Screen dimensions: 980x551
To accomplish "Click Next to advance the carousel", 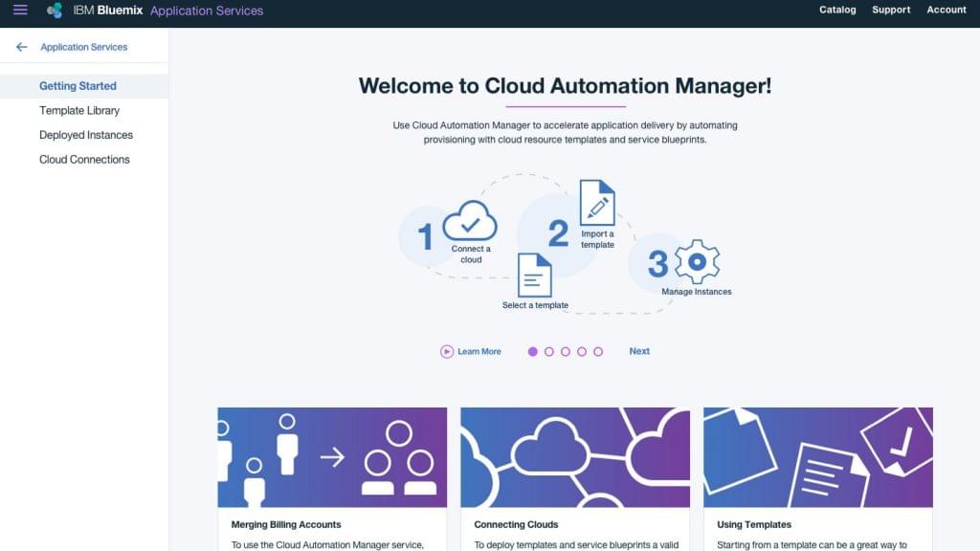I will coord(639,351).
